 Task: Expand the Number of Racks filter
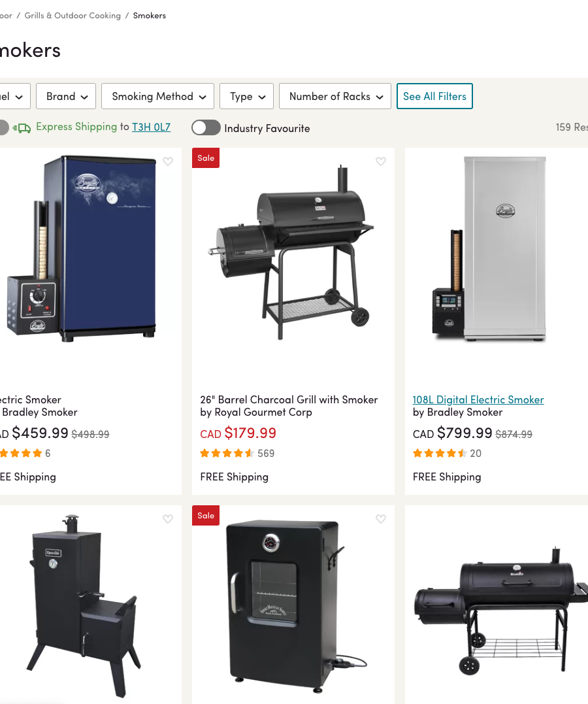pos(335,96)
